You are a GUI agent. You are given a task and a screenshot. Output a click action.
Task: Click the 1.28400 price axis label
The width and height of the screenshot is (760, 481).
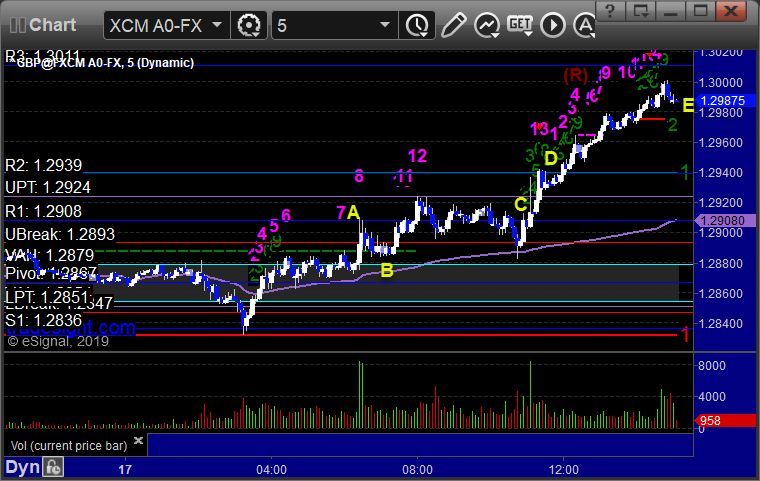coord(720,323)
